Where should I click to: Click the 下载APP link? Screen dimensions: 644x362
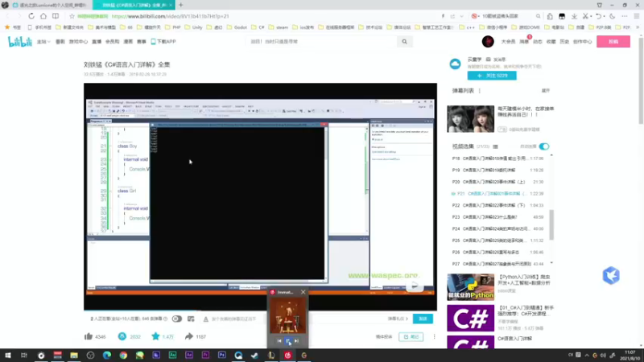163,42
